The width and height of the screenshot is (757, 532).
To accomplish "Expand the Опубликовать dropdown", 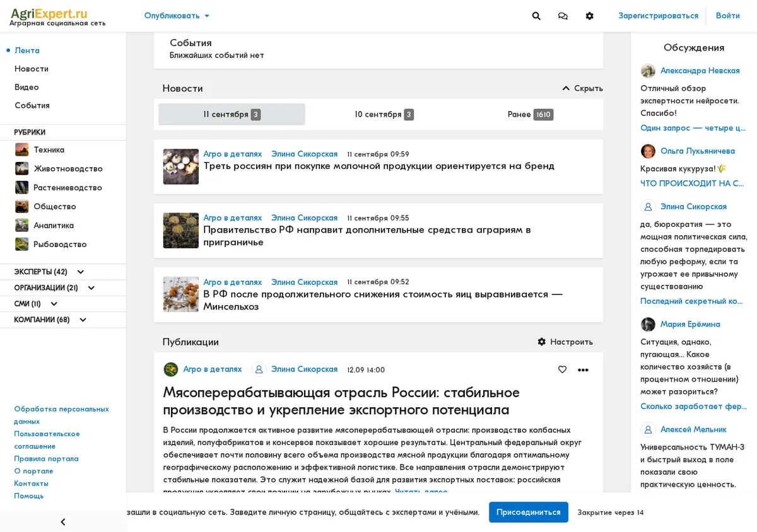I will pyautogui.click(x=177, y=16).
